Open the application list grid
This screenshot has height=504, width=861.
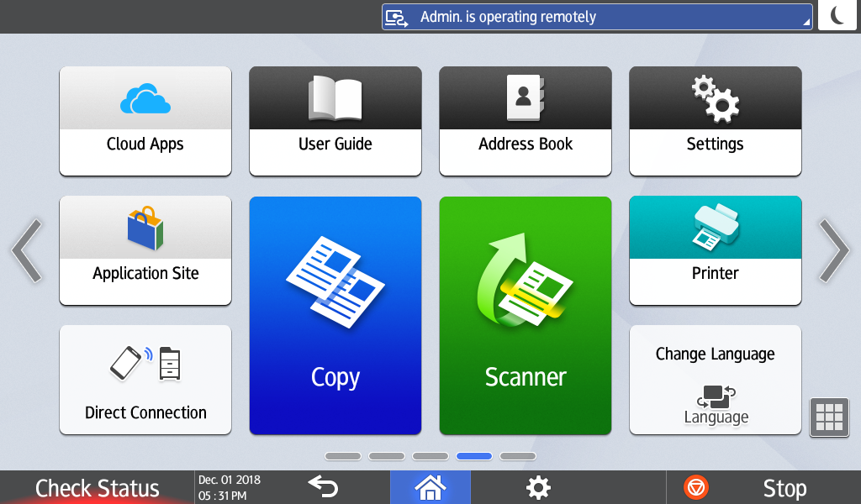(x=829, y=417)
